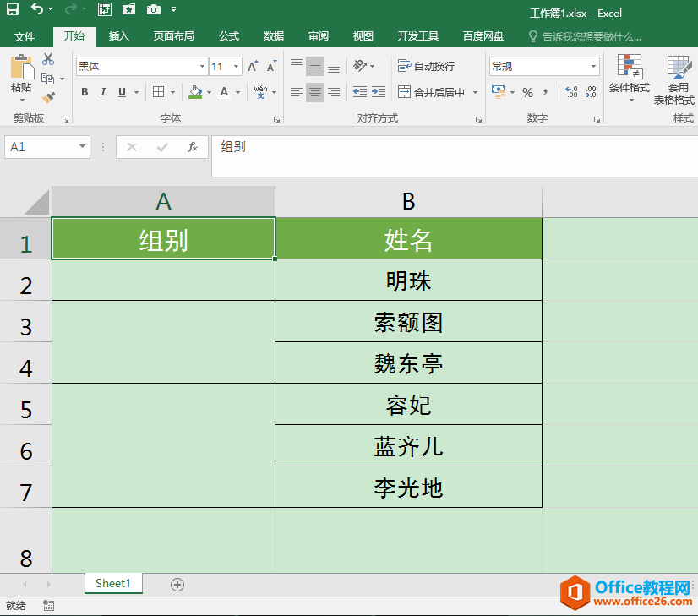Viewport: 698px width, 616px height.
Task: Open the font size dropdown
Action: 237,66
